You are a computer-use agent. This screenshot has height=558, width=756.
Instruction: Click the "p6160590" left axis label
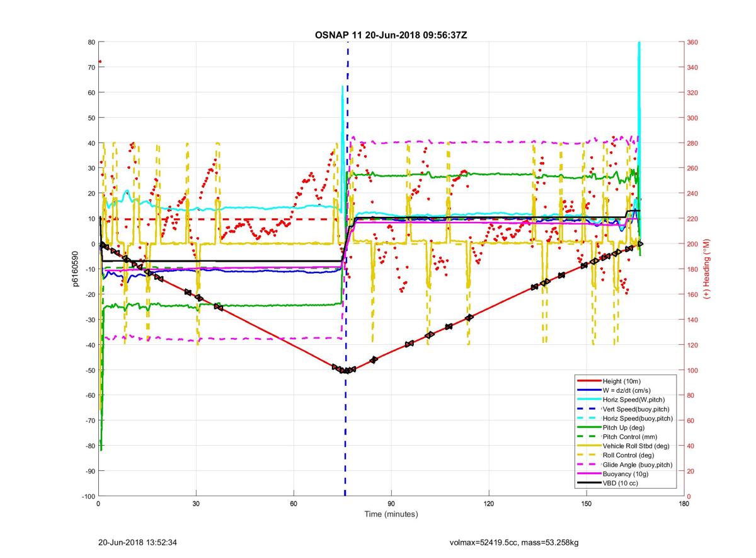click(x=75, y=269)
